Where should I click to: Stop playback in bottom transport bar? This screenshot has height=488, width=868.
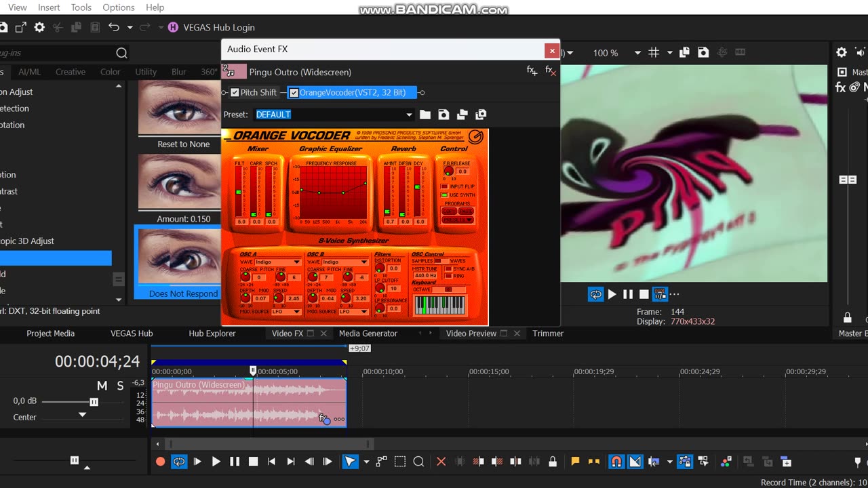(x=253, y=462)
